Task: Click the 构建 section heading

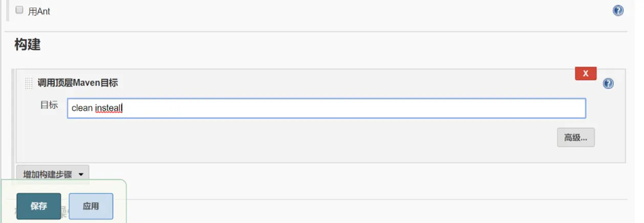Action: (27, 45)
